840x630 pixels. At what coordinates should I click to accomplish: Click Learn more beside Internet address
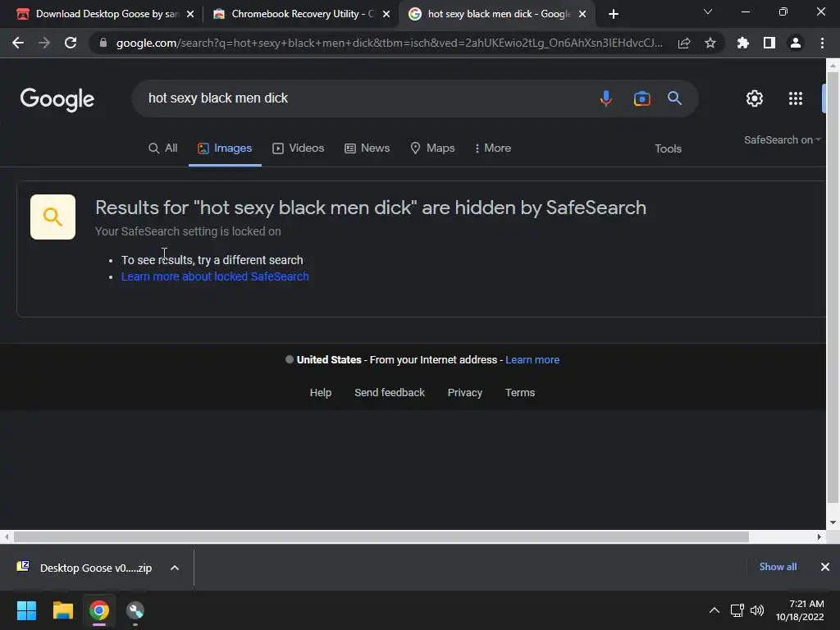532,360
